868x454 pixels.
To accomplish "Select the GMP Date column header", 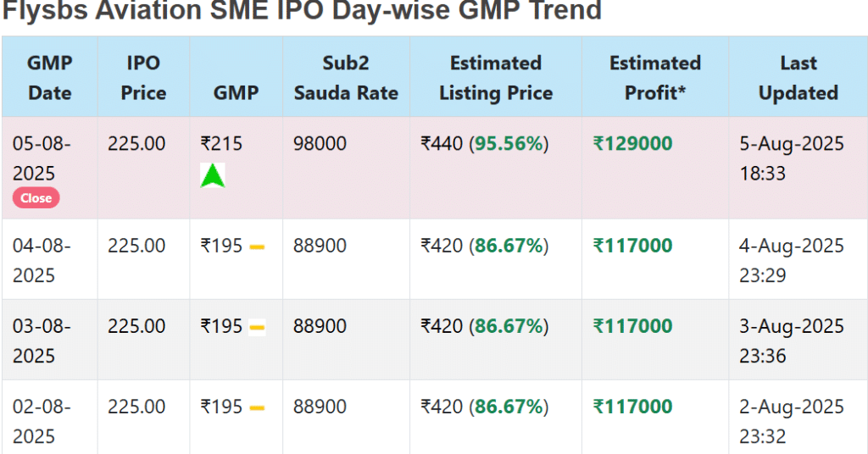I will 50,77.
